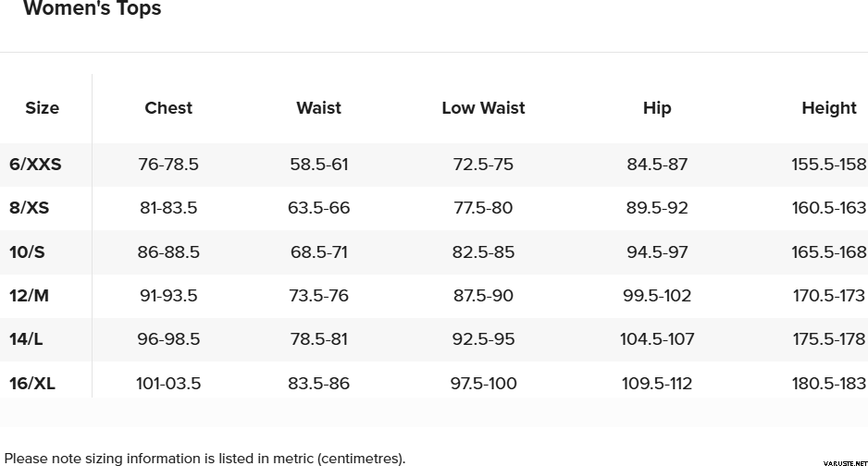Image resolution: width=868 pixels, height=466 pixels.
Task: Click the metric sizing information note
Action: [x=205, y=458]
